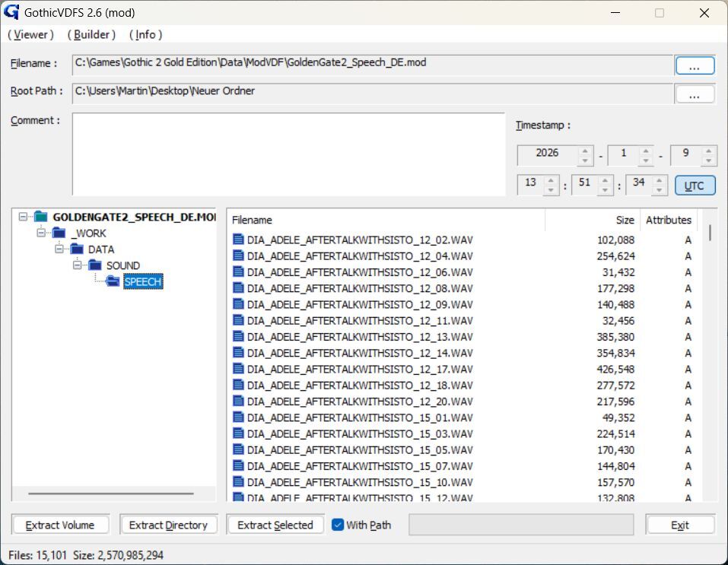Click the SOUND folder icon in tree
The image size is (728, 565).
(x=95, y=265)
